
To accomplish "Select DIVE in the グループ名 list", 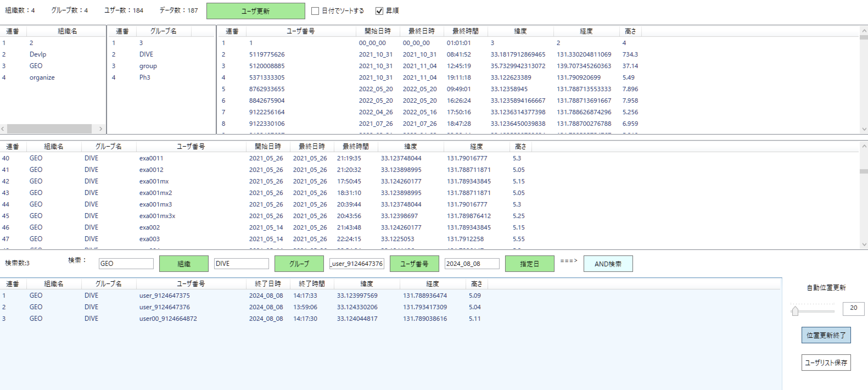I will (161, 54).
